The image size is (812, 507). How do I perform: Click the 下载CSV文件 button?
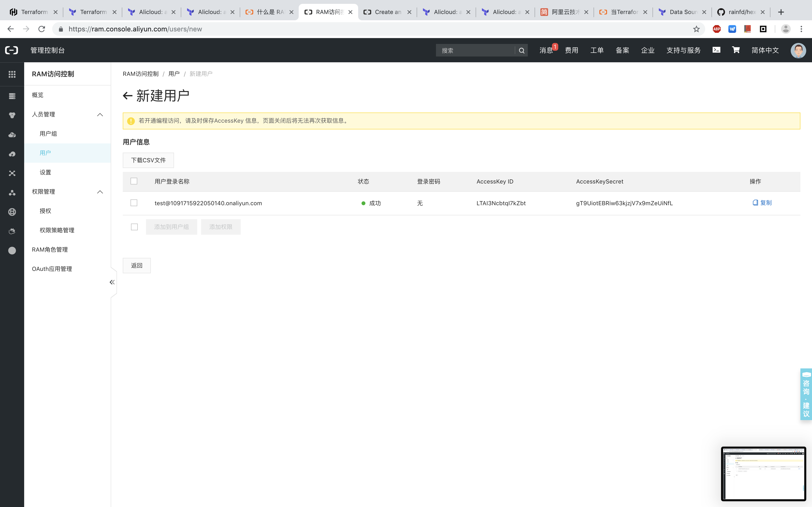(148, 160)
